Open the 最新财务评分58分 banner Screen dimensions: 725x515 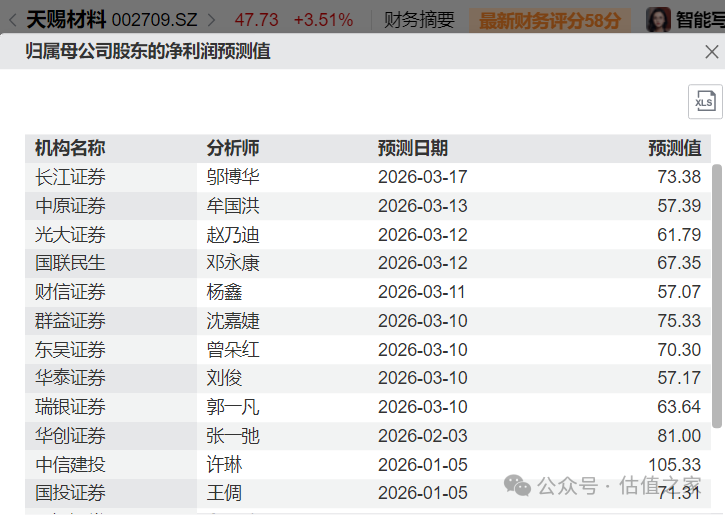549,20
